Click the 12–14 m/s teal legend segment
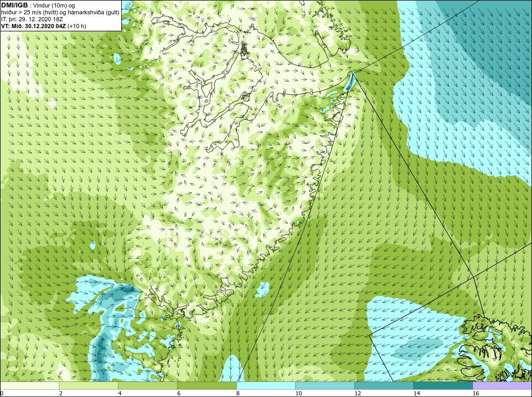 (384, 385)
